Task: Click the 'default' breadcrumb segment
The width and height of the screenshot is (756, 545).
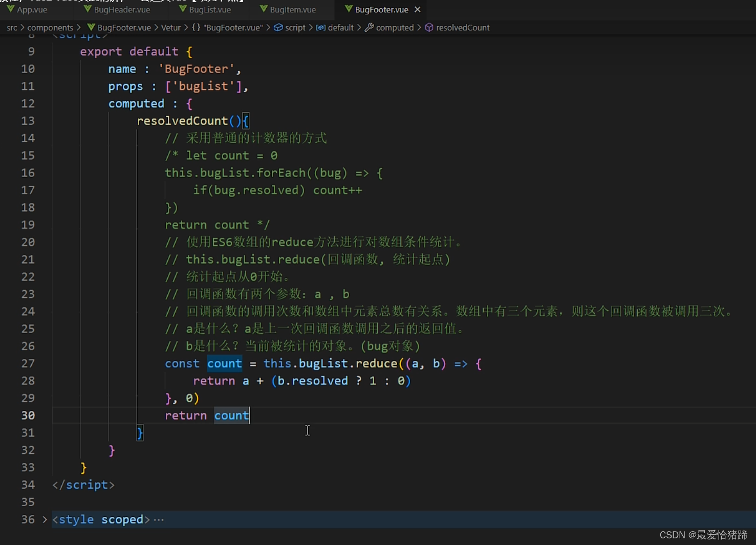Action: pos(341,28)
